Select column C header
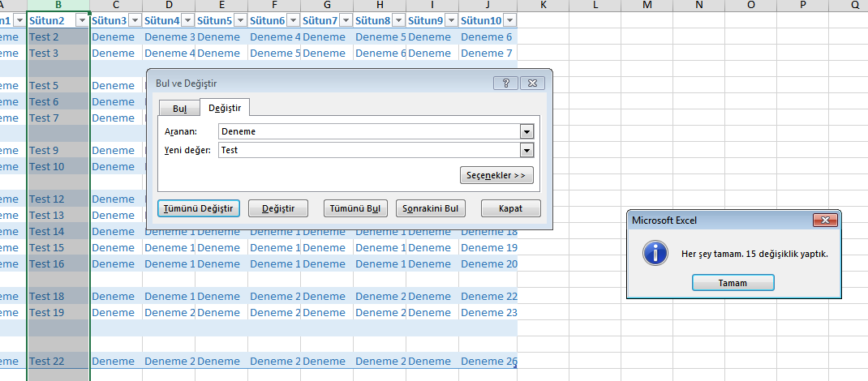Screen dimensions: 868x381 (116, 5)
